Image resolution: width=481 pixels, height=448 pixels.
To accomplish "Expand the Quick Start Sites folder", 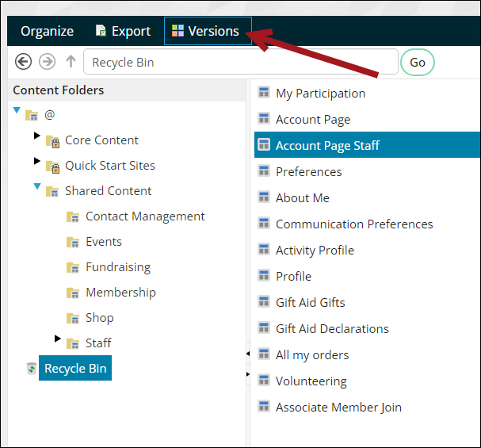I will [x=37, y=161].
